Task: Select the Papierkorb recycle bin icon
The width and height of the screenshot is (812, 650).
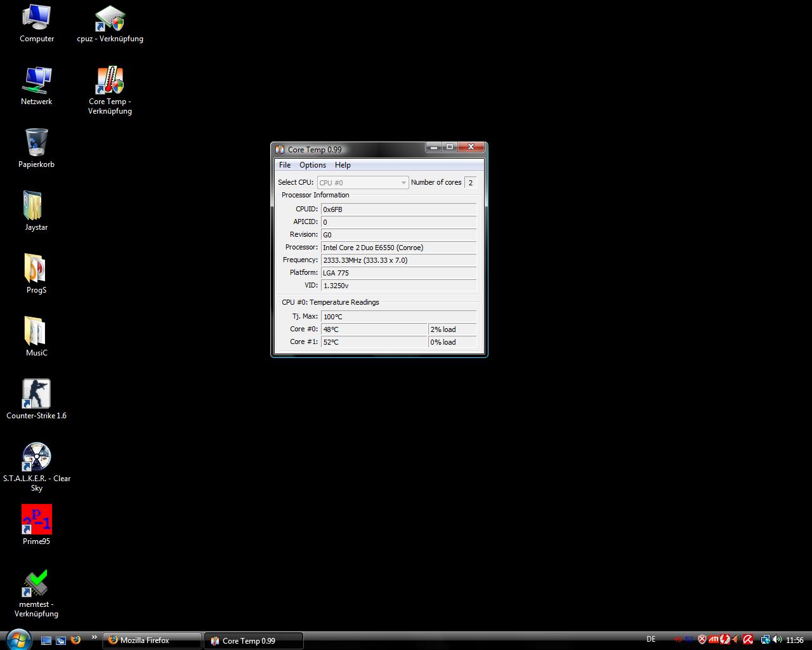Action: 36,149
